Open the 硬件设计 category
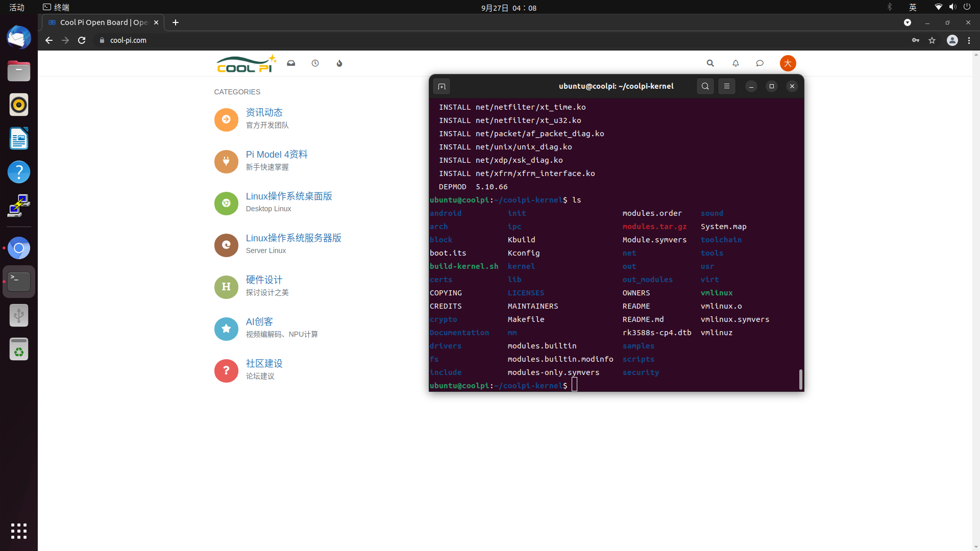This screenshot has height=551, width=980. (x=264, y=280)
